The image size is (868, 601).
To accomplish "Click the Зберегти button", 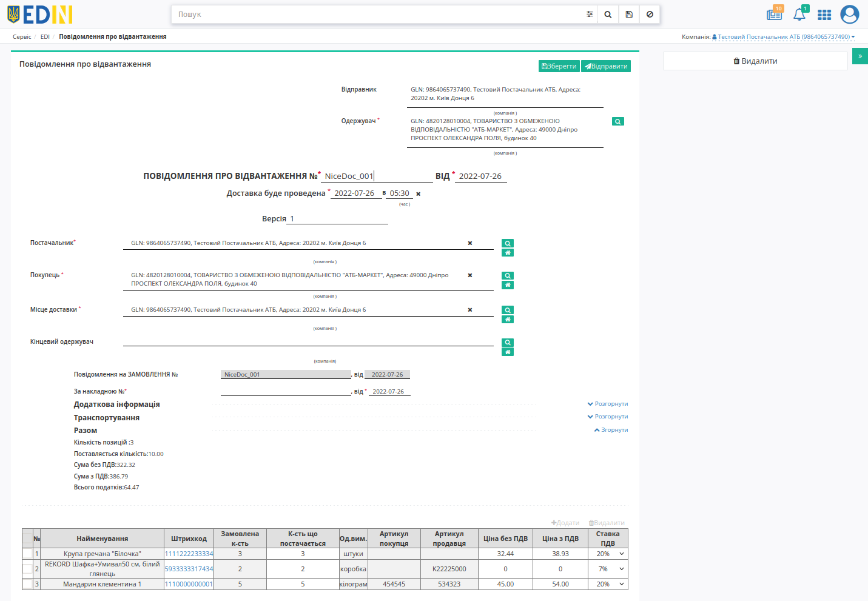I will coord(559,66).
